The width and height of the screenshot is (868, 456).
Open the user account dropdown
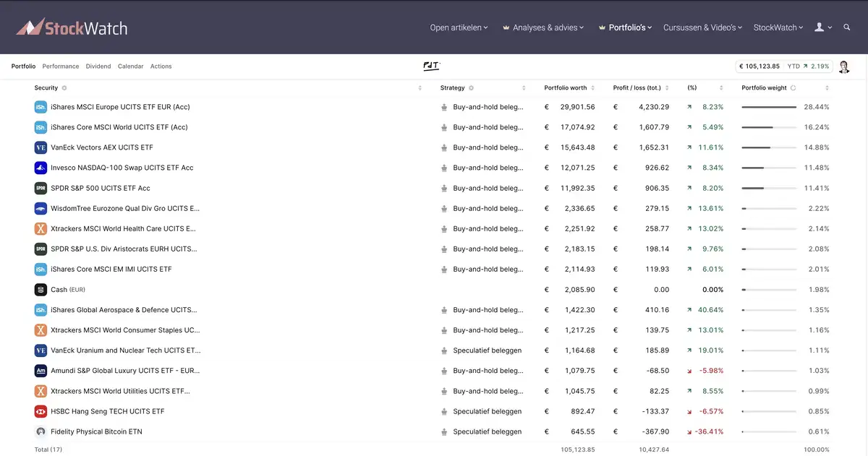pos(823,27)
